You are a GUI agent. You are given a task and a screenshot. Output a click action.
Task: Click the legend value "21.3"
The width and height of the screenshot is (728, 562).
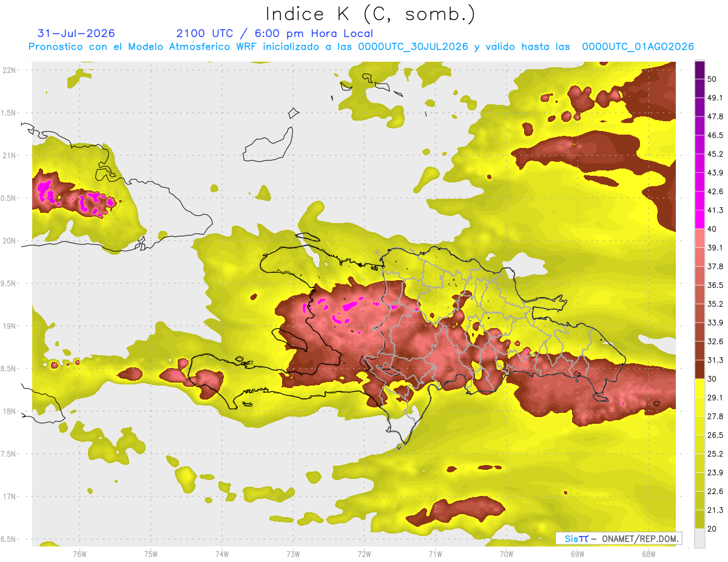pos(715,510)
